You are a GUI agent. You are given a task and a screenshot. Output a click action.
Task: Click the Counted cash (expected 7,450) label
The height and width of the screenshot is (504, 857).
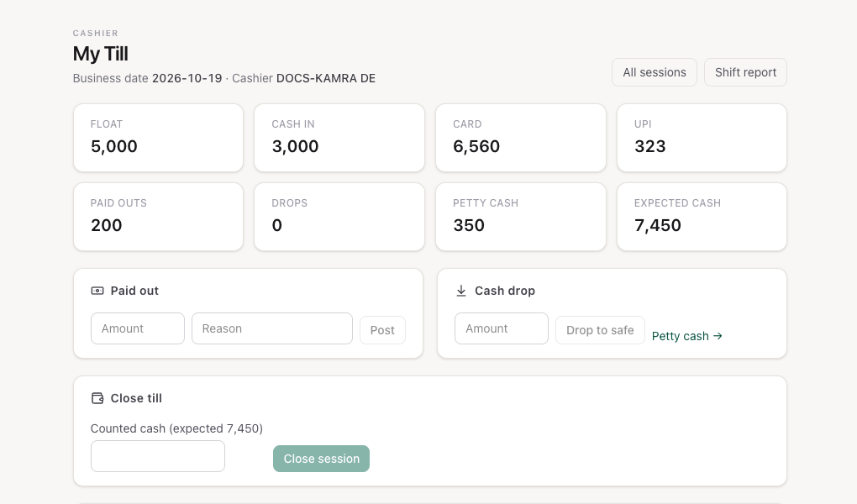coord(176,428)
